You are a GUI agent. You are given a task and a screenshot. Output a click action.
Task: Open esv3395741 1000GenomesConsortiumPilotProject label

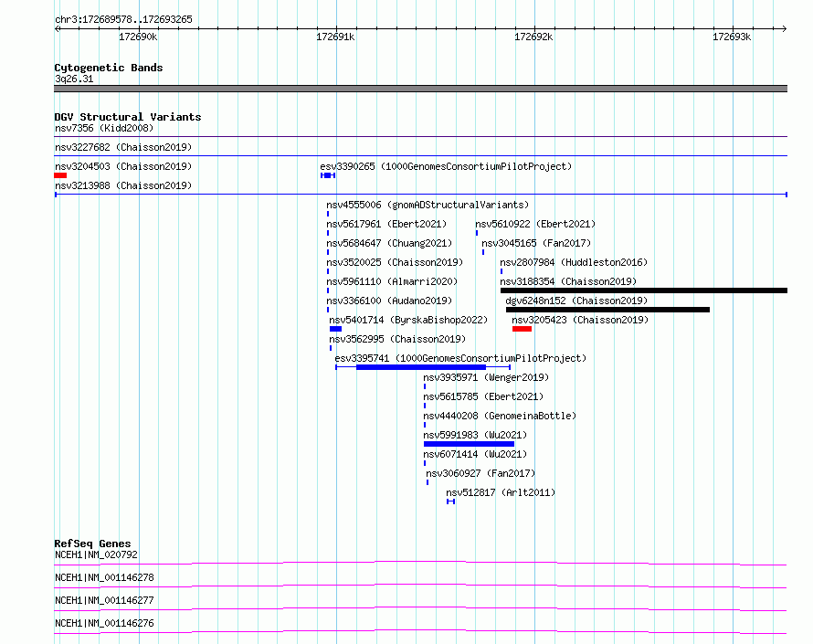460,358
